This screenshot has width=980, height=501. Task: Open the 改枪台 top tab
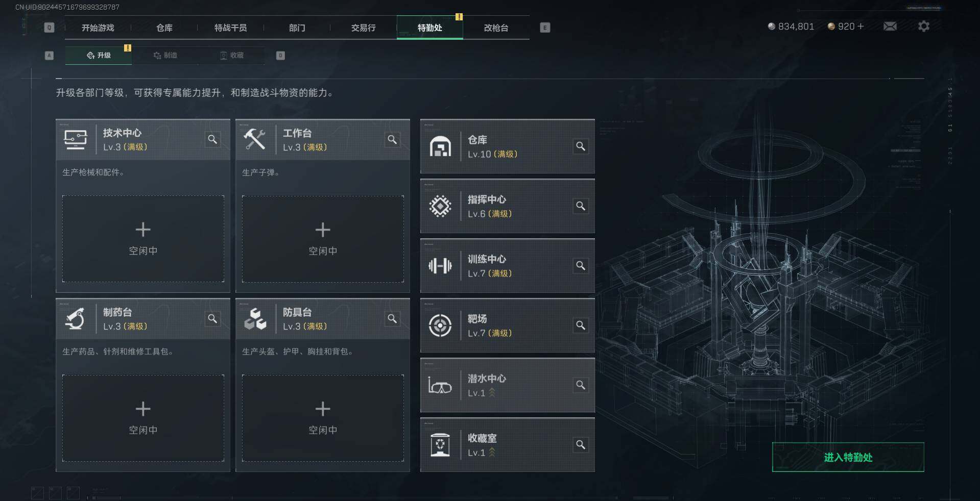(x=496, y=28)
